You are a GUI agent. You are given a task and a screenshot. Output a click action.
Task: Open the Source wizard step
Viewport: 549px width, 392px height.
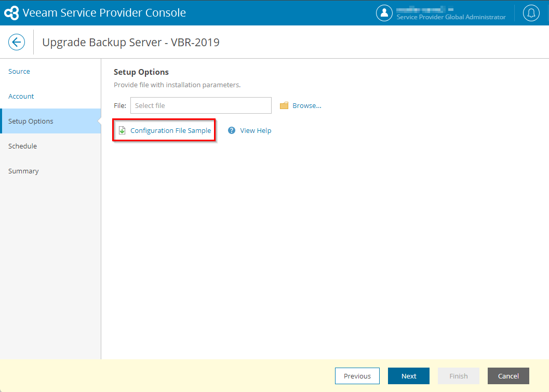point(19,72)
